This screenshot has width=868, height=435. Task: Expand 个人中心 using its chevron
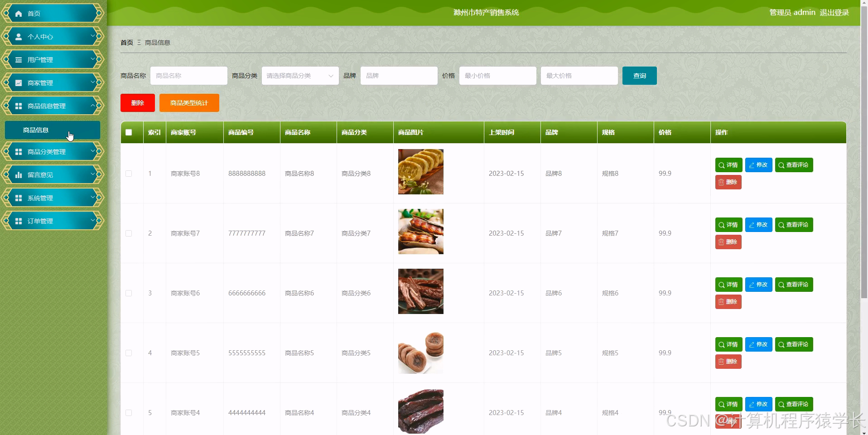(93, 36)
